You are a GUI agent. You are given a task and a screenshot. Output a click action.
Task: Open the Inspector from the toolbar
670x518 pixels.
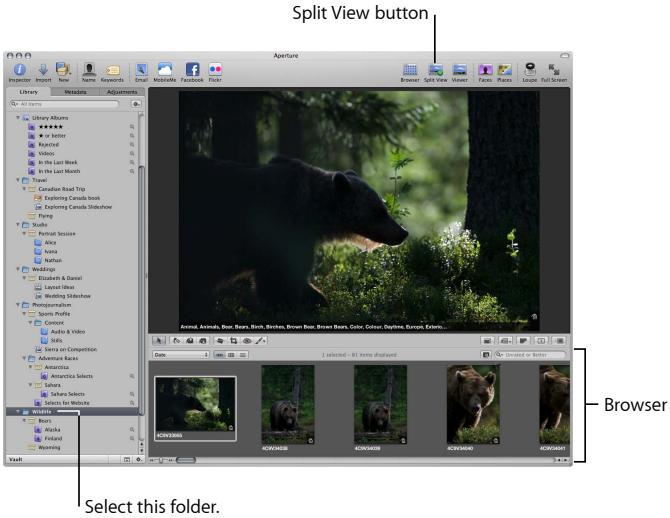tap(20, 70)
